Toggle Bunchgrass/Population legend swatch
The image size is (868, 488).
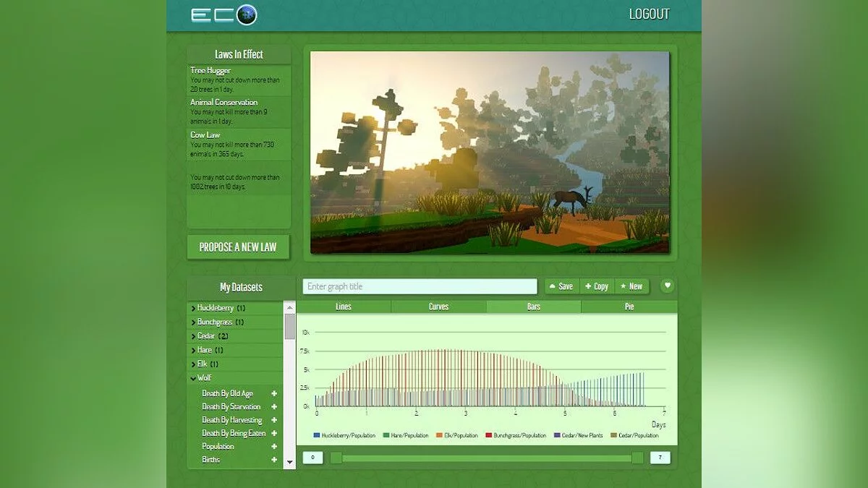[489, 435]
